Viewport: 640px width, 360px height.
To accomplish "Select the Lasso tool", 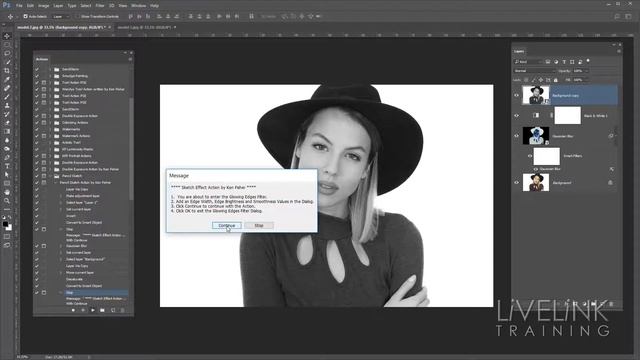I will 7,53.
